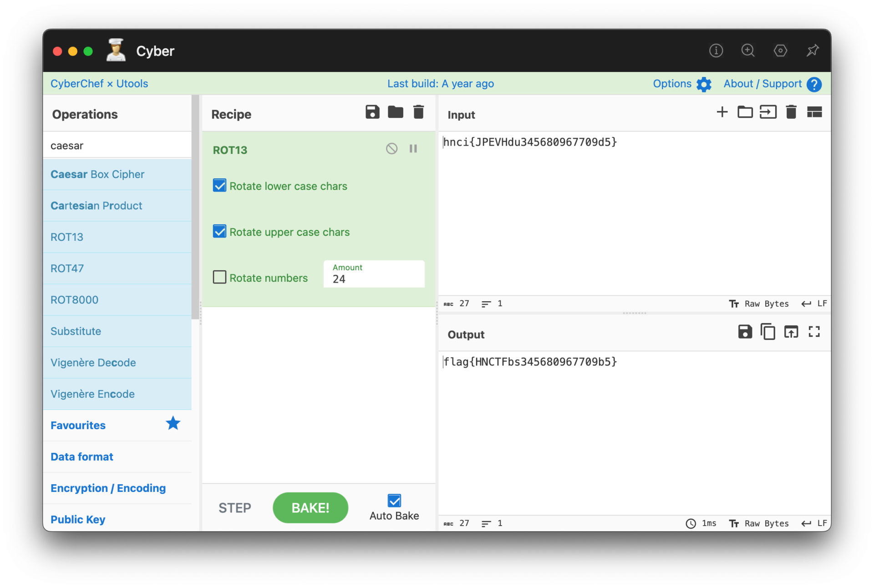Select ROT47 operation
This screenshot has width=874, height=588.
tap(117, 269)
